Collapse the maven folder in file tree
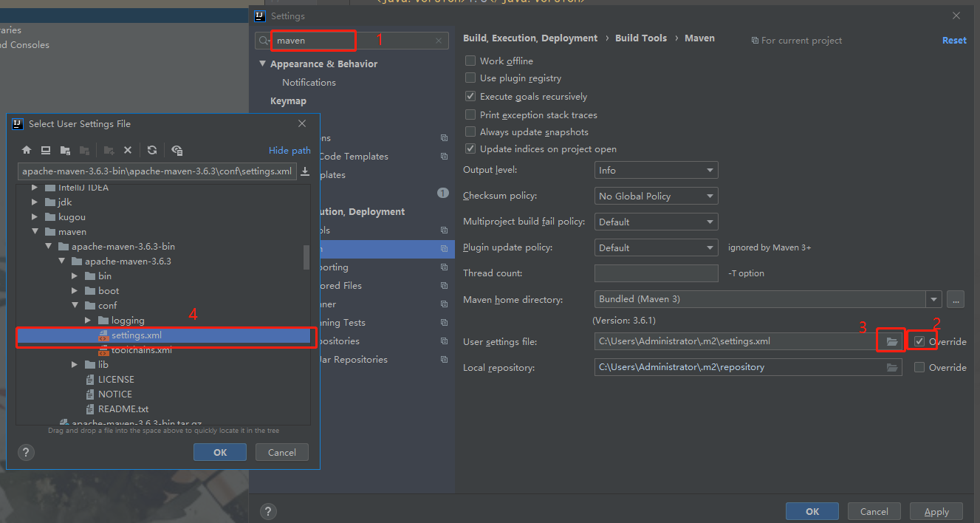Viewport: 980px width, 523px height. tap(35, 231)
